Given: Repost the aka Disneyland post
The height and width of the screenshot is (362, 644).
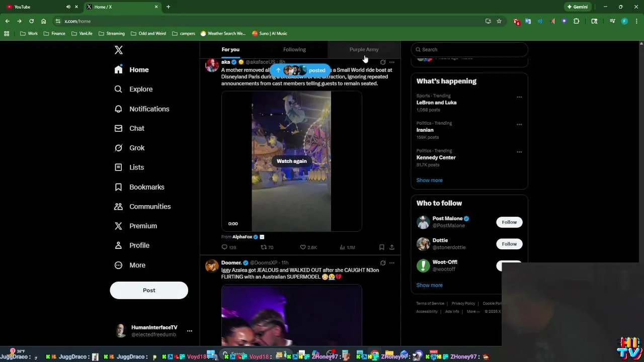Looking at the screenshot, I should pyautogui.click(x=267, y=247).
